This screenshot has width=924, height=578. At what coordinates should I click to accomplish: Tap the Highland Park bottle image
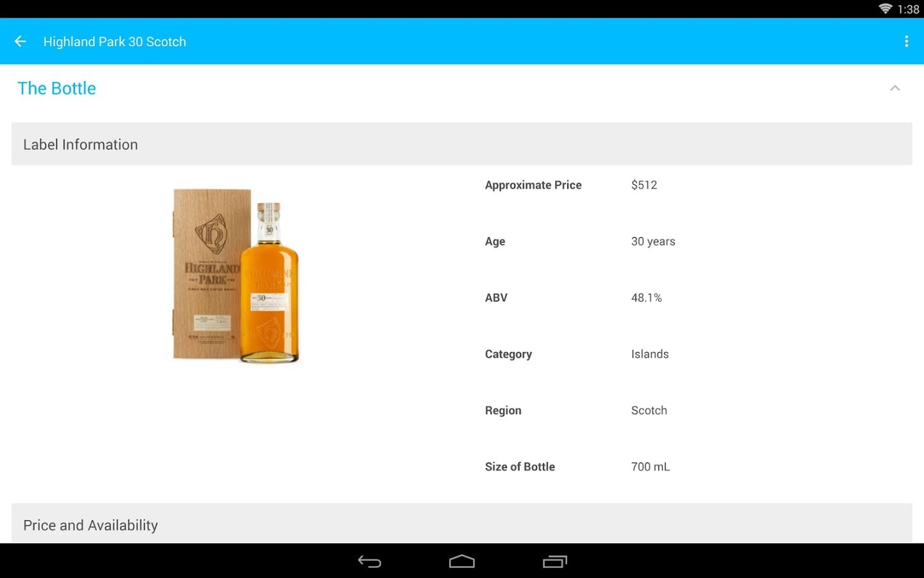coord(236,276)
